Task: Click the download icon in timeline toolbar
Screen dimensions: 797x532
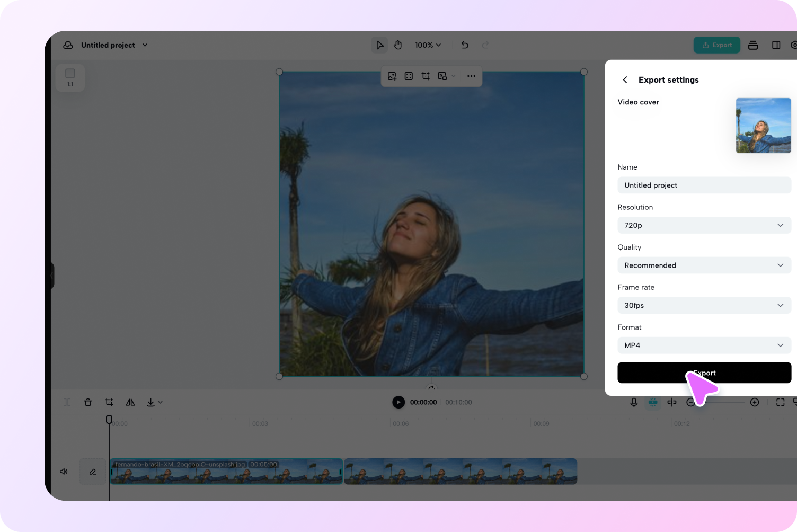Action: [x=151, y=402]
